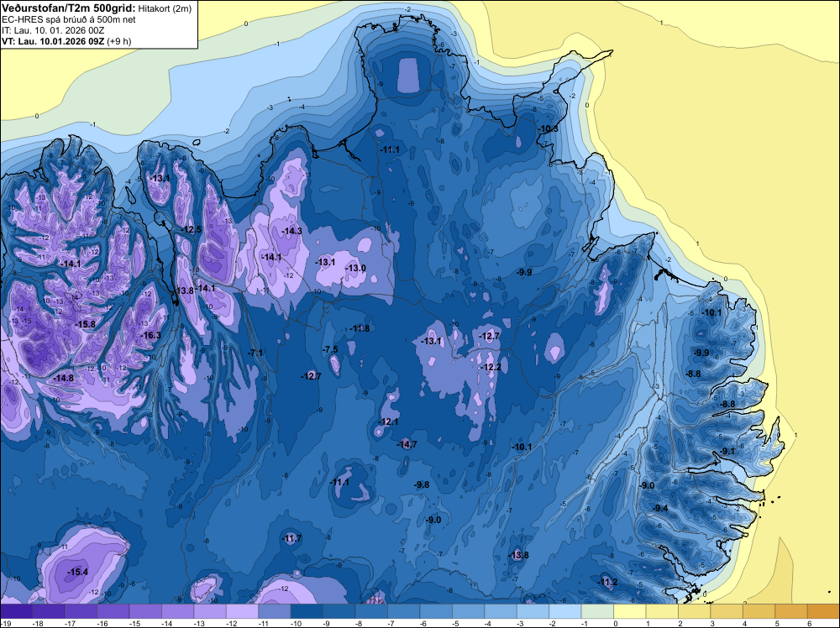Select the -15.8 temperature reading
Viewport: 840px width, 628px height.
coord(85,324)
